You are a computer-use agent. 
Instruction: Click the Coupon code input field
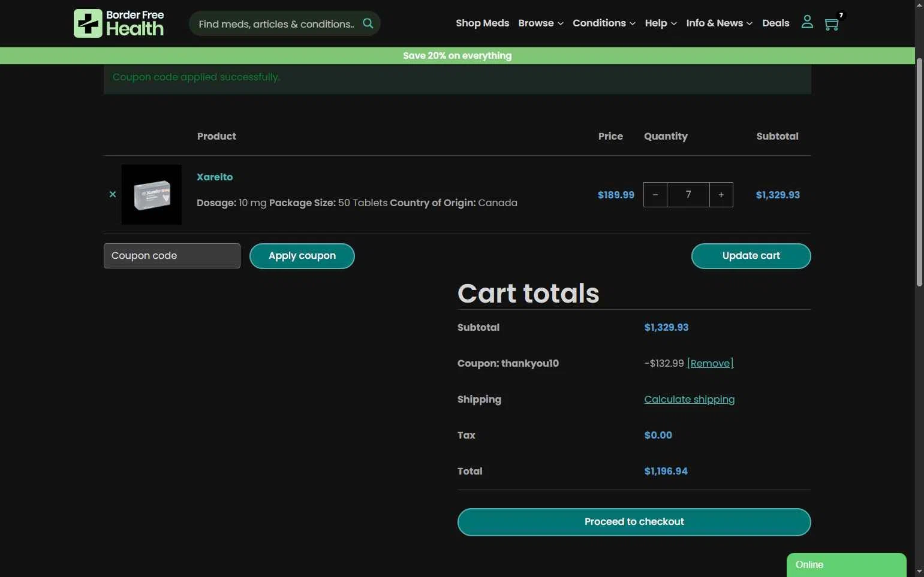pyautogui.click(x=172, y=256)
